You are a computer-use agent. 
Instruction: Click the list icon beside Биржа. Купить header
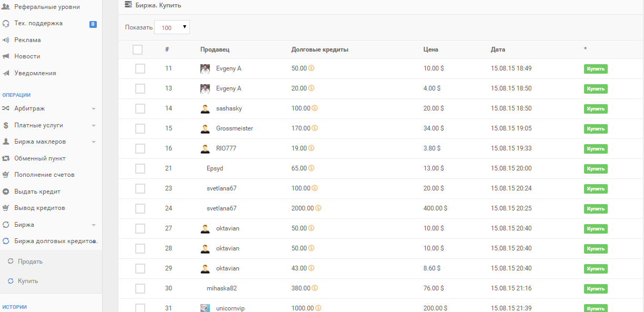[128, 5]
